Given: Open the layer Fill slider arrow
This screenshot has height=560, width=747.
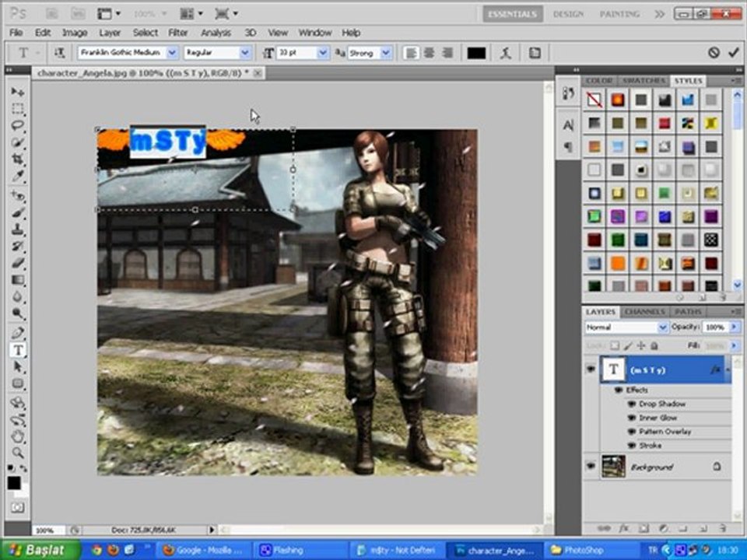Looking at the screenshot, I should pyautogui.click(x=734, y=345).
